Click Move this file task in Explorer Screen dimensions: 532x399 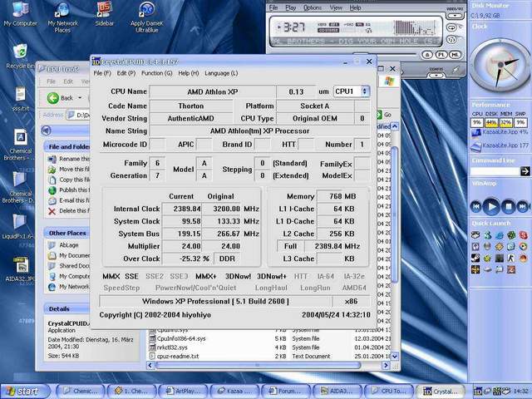pyautogui.click(x=69, y=169)
